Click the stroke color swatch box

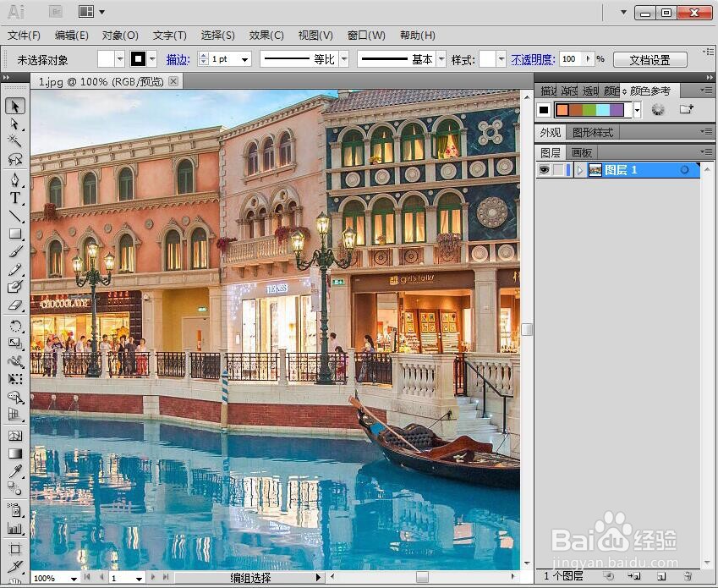(139, 59)
